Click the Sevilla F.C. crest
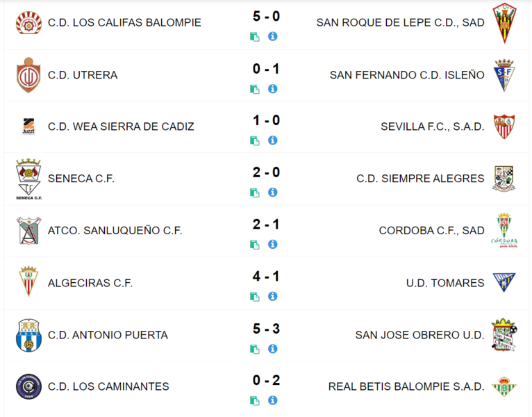Screen dimensions: 532x417 tap(504, 126)
